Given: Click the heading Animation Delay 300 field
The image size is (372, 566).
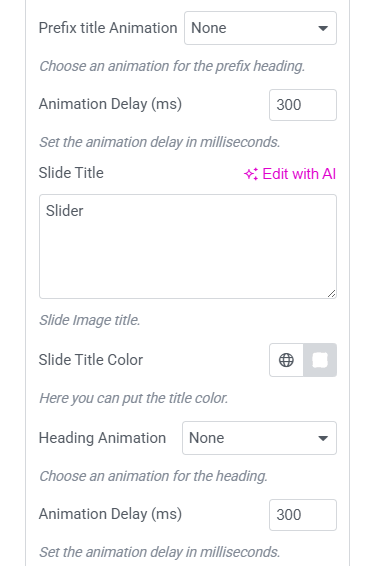Looking at the screenshot, I should click(x=303, y=515).
